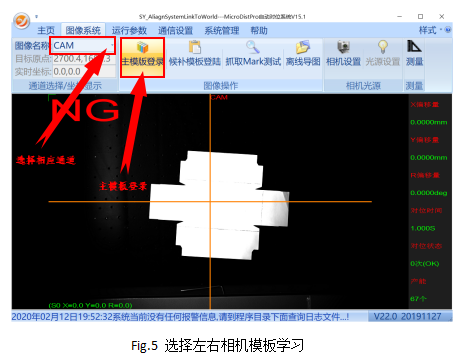
Task: Open quick access arrow beside logo
Action: tap(36, 16)
